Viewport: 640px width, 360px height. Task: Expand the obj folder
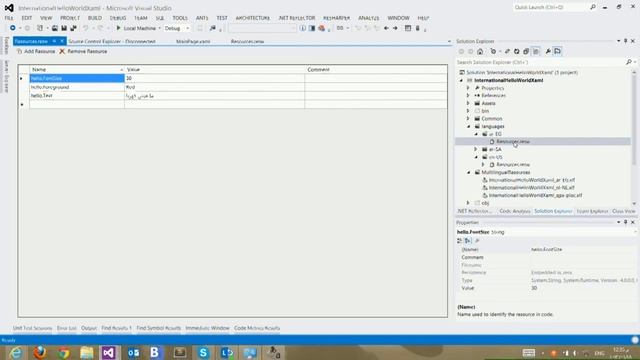[468, 202]
